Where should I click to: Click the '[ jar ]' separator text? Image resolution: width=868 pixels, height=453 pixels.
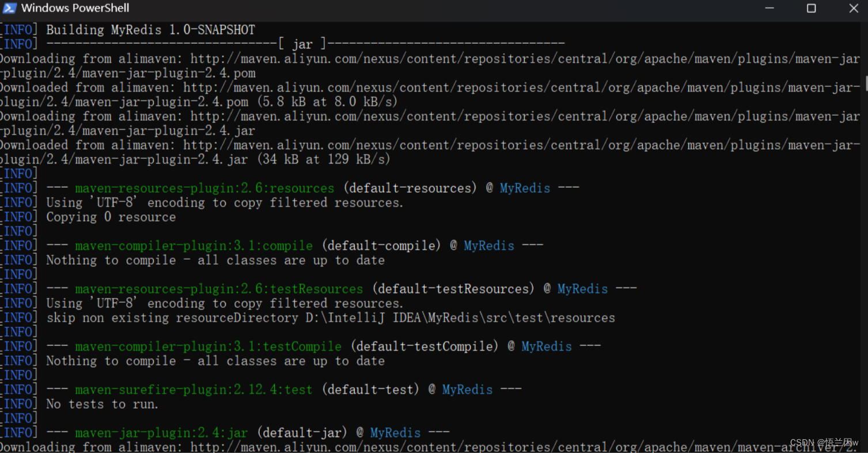pos(302,44)
